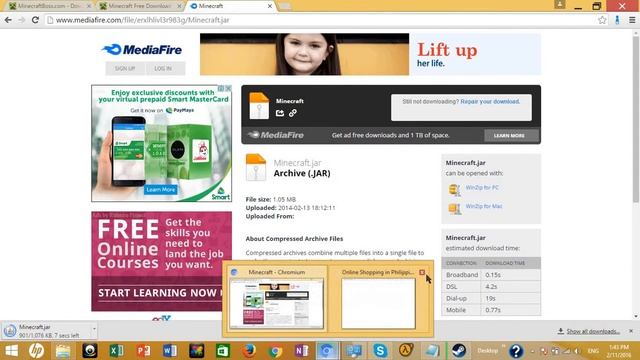Open Skype from the taskbar
The image size is (640, 360).
pyautogui.click(x=380, y=351)
